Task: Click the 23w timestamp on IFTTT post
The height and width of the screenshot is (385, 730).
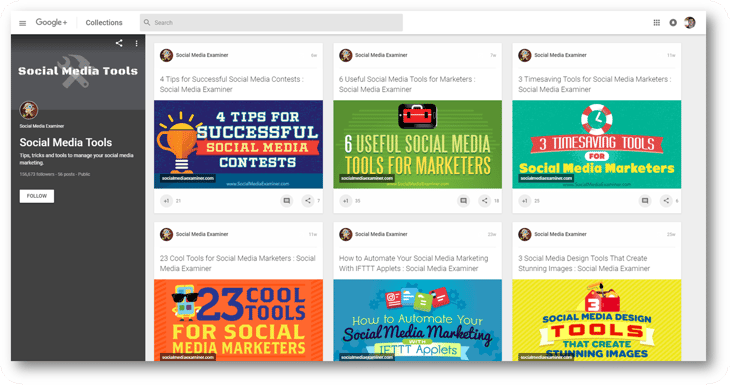Action: [492, 235]
